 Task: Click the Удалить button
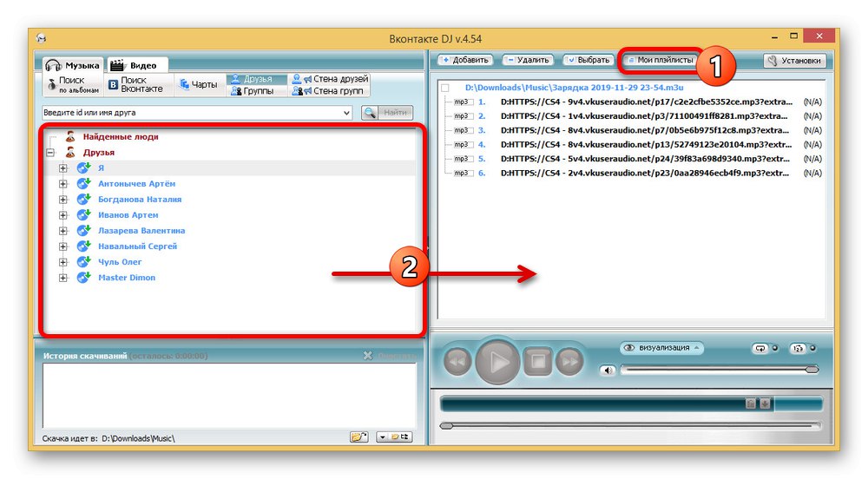coord(528,60)
